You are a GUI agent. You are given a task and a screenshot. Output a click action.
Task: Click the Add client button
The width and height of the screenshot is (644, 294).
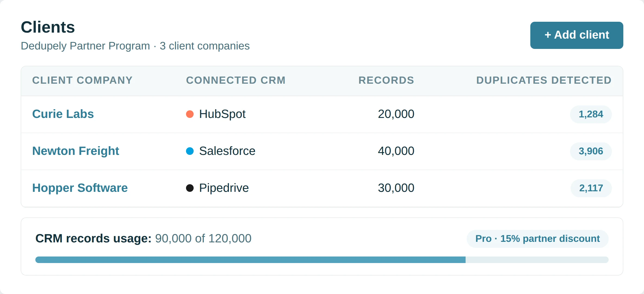point(577,35)
